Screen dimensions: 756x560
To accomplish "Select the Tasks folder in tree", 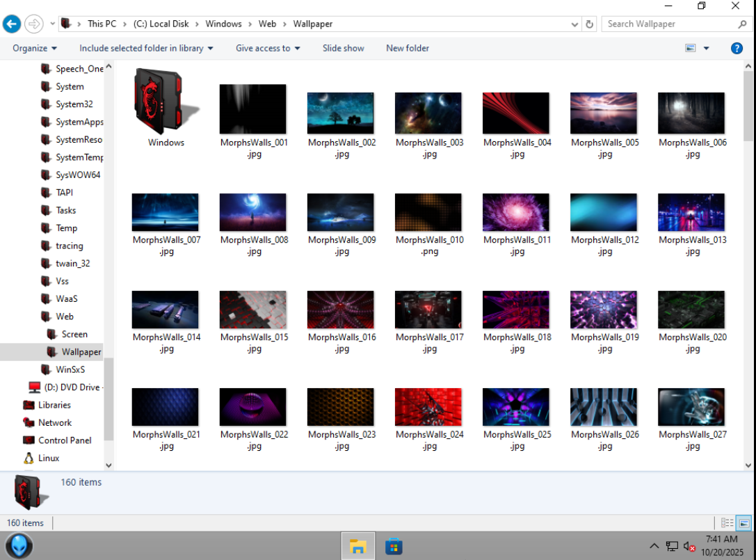I will pos(65,210).
